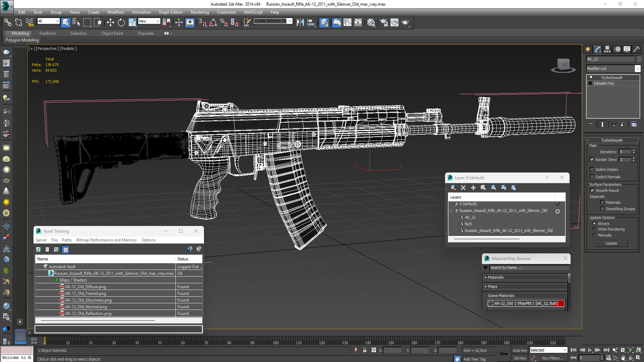This screenshot has width=644, height=362.
Task: Open the Selected key filter dropdown
Action: pyautogui.click(x=548, y=350)
